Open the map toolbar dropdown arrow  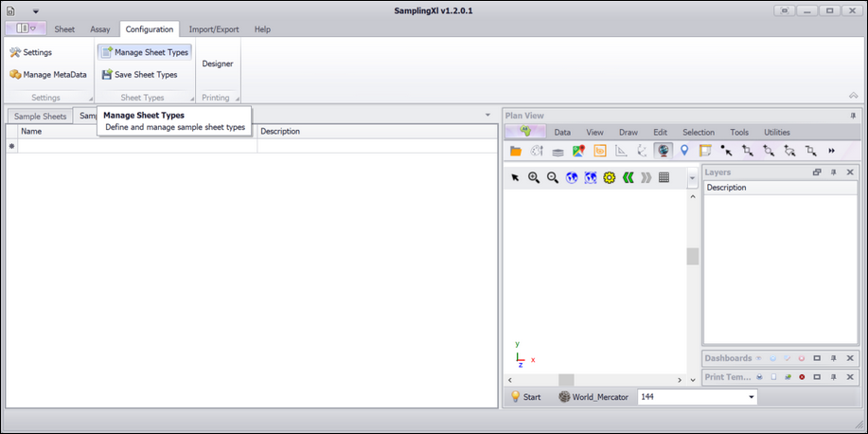click(693, 178)
